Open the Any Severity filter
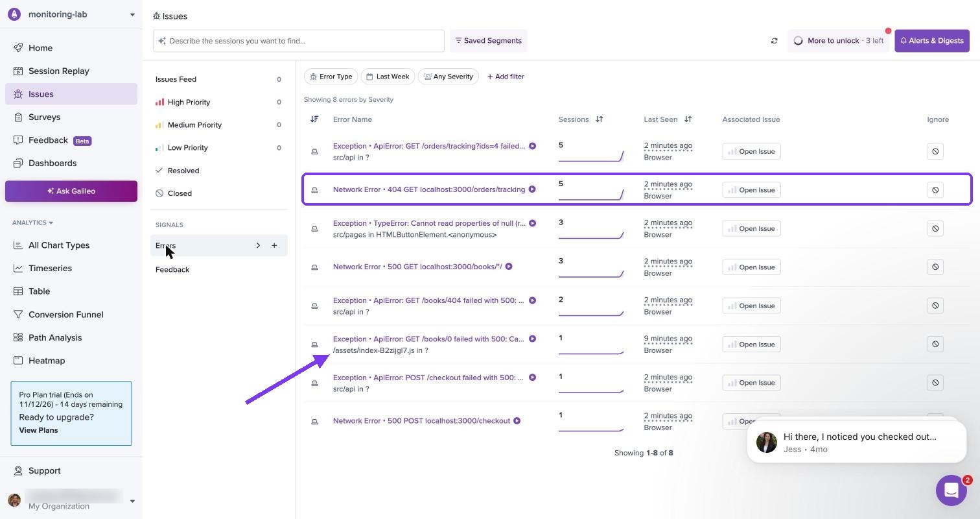Screen dimensions: 980x519 (x=449, y=77)
